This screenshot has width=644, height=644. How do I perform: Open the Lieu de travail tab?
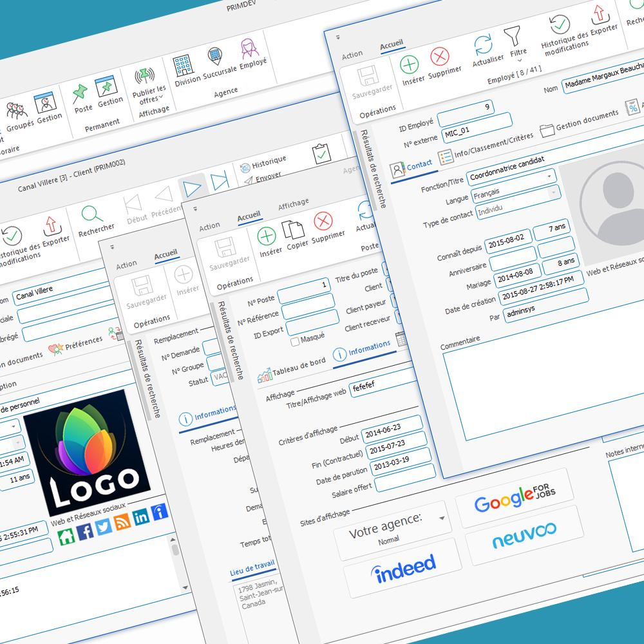(x=252, y=567)
